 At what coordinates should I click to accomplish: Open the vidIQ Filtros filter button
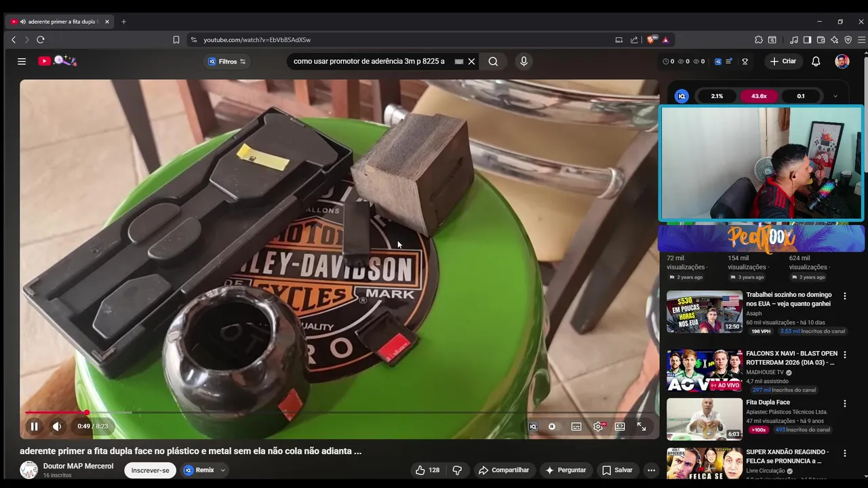(x=227, y=61)
